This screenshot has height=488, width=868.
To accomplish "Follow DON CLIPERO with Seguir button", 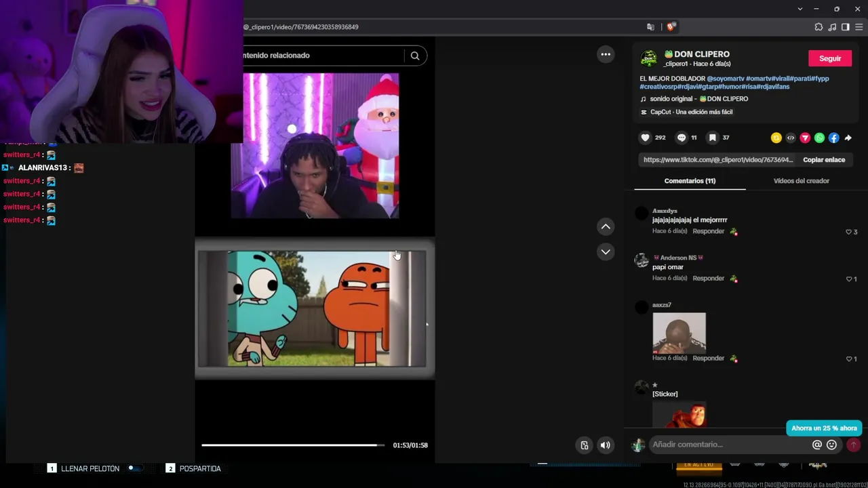I will coord(830,58).
